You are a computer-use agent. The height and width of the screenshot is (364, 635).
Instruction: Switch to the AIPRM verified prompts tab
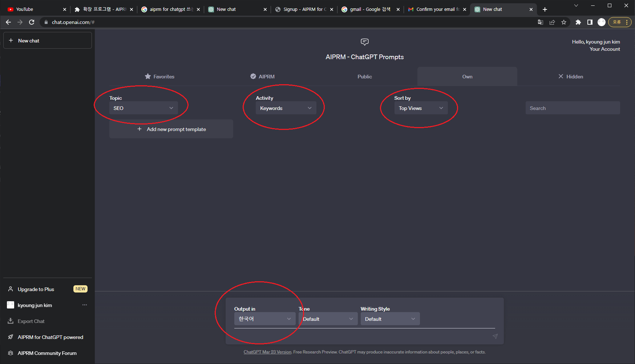[x=262, y=77]
